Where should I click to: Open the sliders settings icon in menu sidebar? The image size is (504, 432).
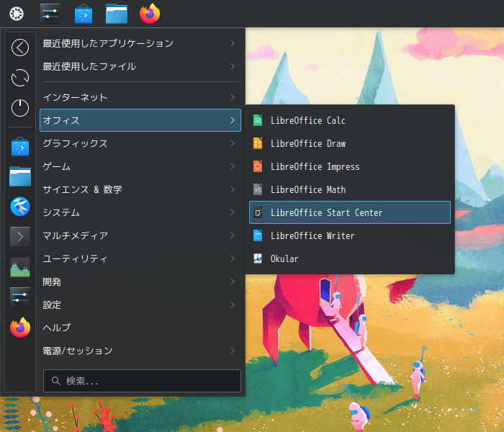pyautogui.click(x=20, y=297)
